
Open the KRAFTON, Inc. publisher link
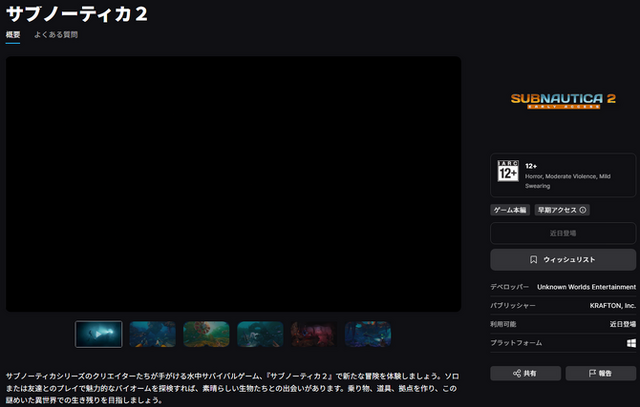pos(613,305)
